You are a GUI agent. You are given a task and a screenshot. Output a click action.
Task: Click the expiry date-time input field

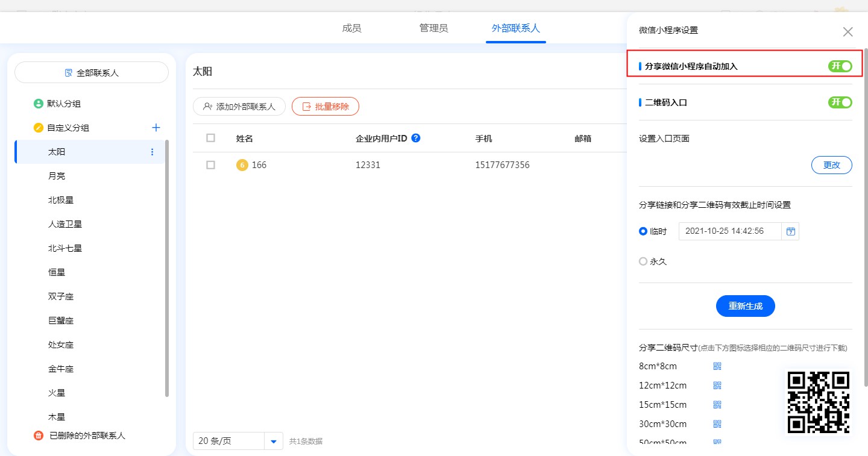(729, 231)
